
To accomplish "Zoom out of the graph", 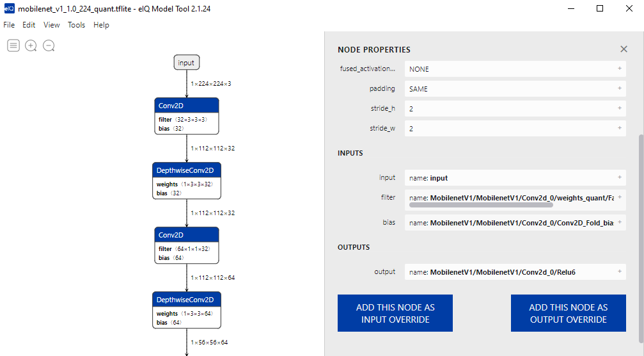I will click(49, 45).
